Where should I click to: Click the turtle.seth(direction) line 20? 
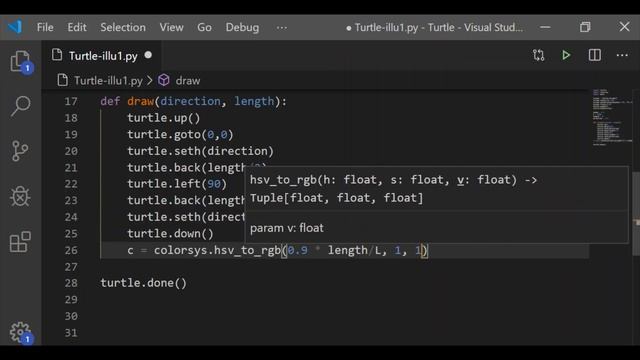[200, 151]
